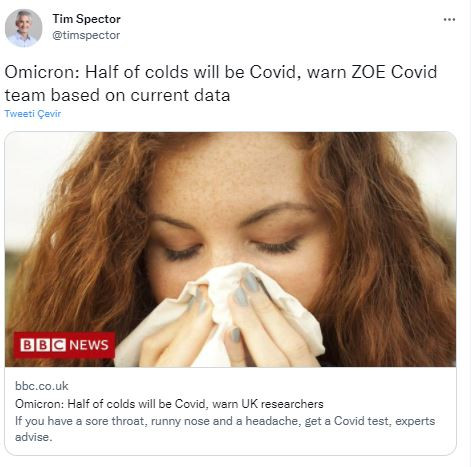Click the @timspector handle
The image size is (471, 467).
(x=86, y=35)
